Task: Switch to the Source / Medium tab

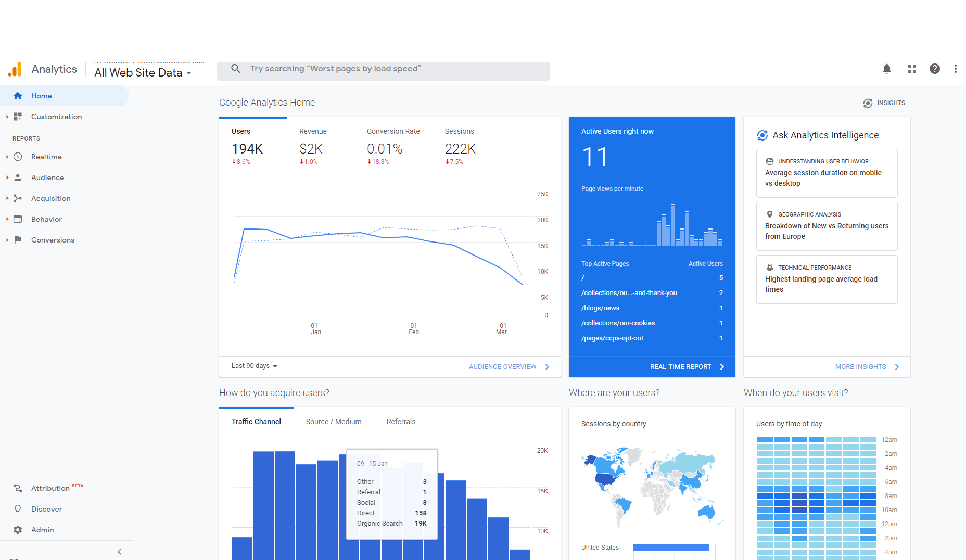Action: [x=334, y=422]
